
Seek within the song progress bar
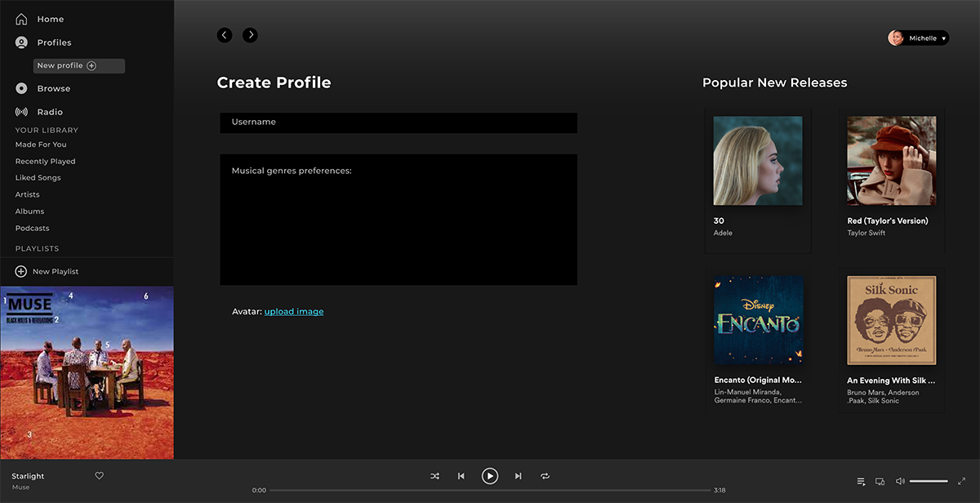[489, 491]
